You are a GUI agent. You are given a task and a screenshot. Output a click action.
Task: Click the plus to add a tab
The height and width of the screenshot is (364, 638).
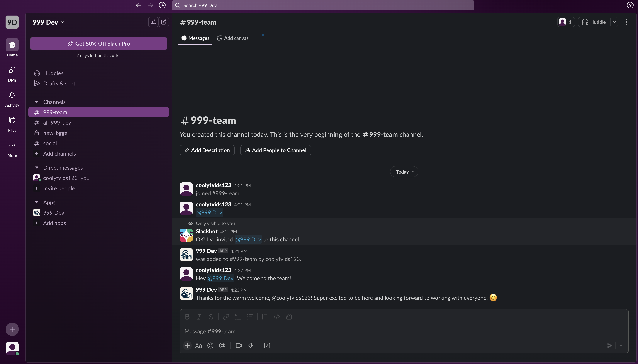[x=259, y=38]
